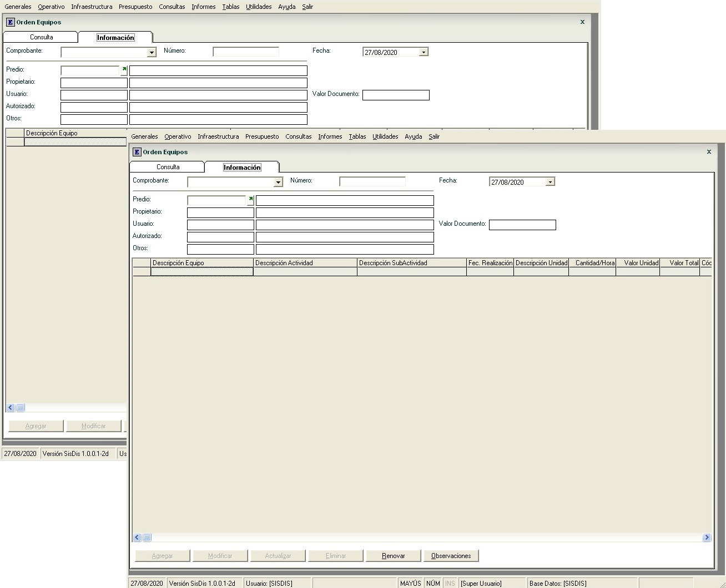The image size is (726, 588).
Task: Click the Valor Documento field in front window
Action: (522, 225)
